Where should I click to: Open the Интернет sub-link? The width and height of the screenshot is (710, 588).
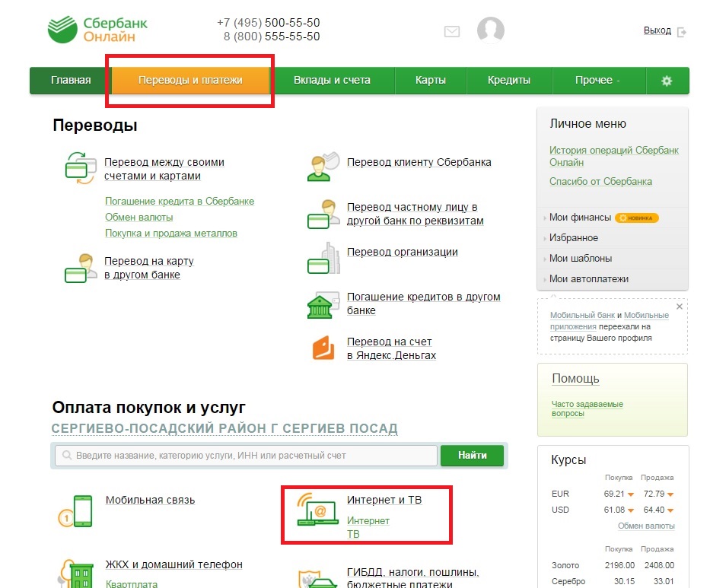pyautogui.click(x=368, y=520)
